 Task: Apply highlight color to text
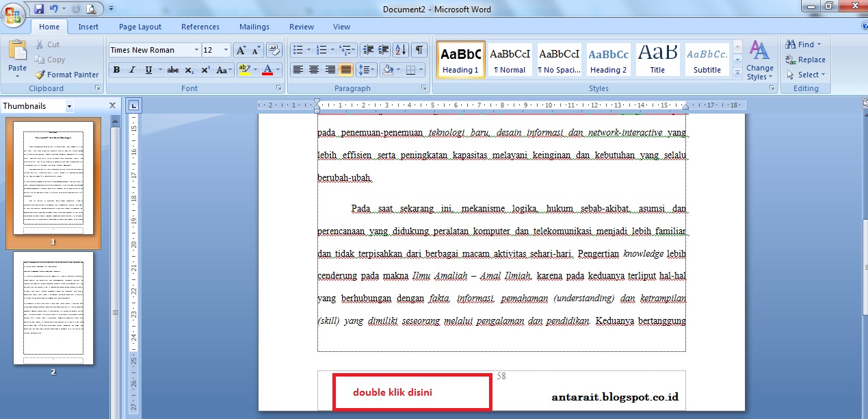pyautogui.click(x=246, y=69)
